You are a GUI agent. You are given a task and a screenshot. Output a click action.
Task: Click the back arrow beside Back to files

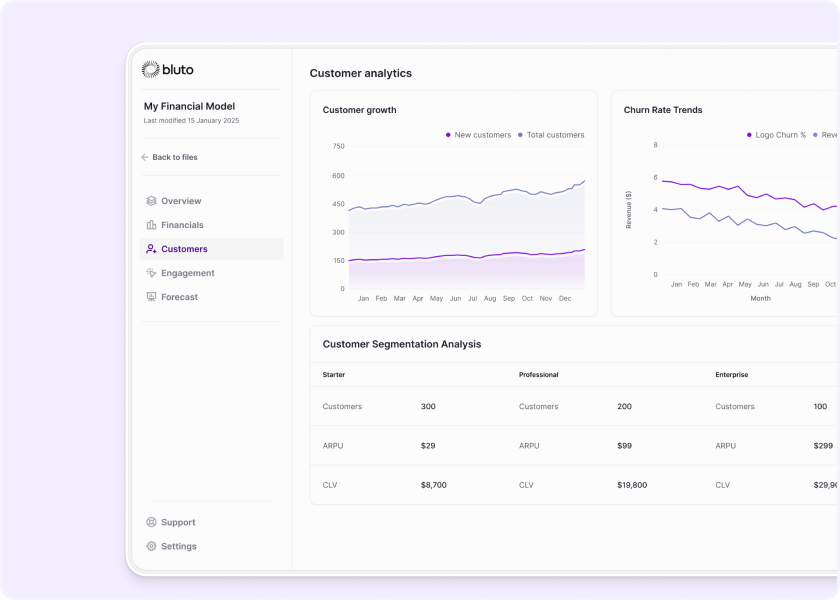pyautogui.click(x=145, y=157)
